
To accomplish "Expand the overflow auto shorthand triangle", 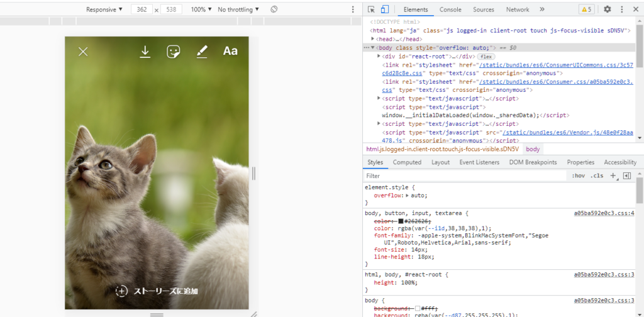I will [x=408, y=196].
